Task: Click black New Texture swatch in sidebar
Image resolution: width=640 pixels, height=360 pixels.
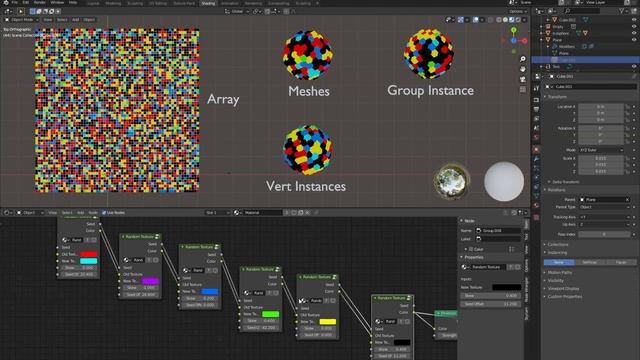Action: pos(507,287)
